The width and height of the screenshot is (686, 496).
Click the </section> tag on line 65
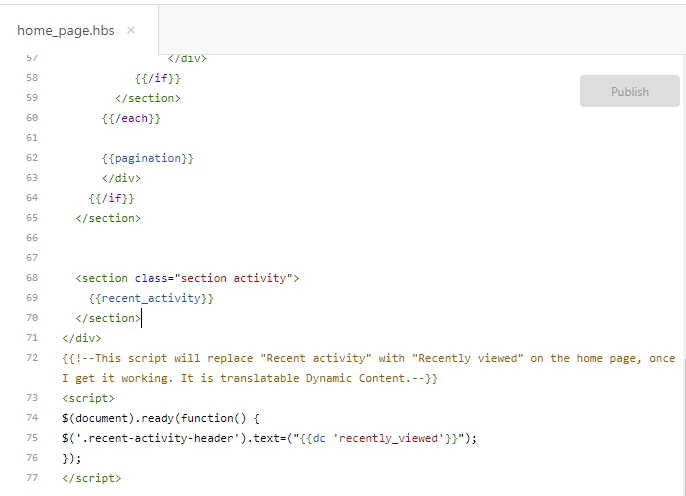click(108, 218)
